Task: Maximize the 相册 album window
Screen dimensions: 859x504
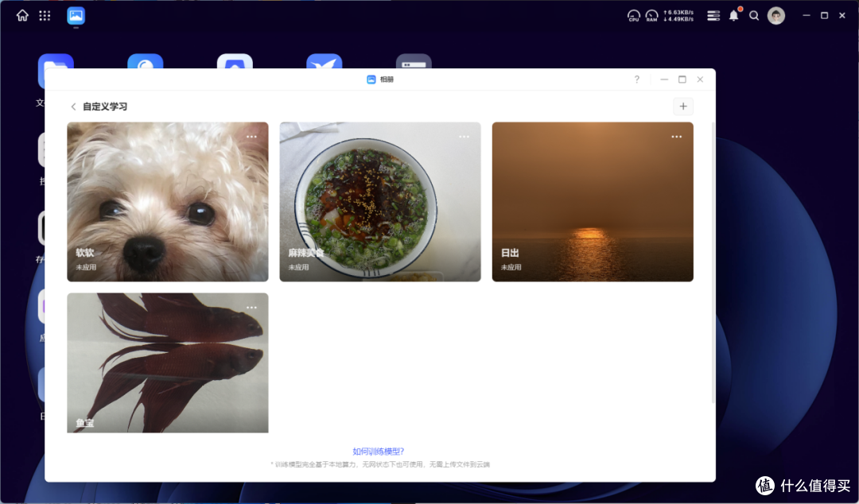Action: click(x=682, y=79)
